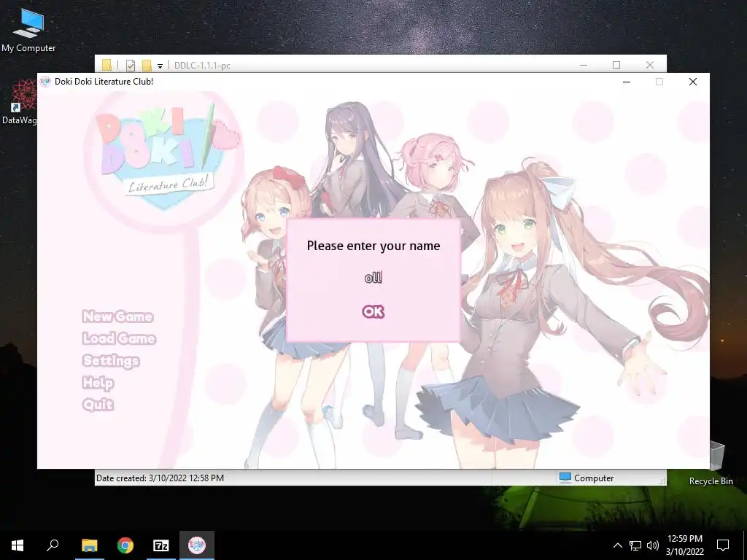Launch Google Chrome from the taskbar
Viewport: 747px width, 560px height.
pos(125,545)
